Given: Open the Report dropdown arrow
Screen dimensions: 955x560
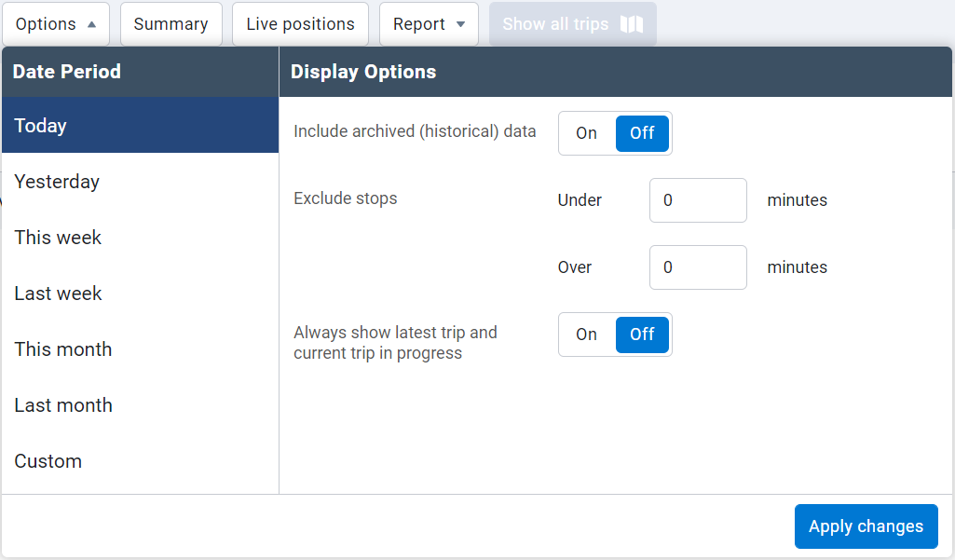Looking at the screenshot, I should (x=459, y=24).
